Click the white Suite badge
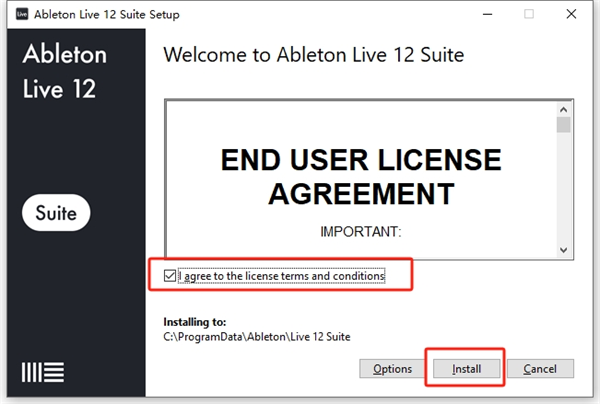600x404 pixels. coord(57,212)
